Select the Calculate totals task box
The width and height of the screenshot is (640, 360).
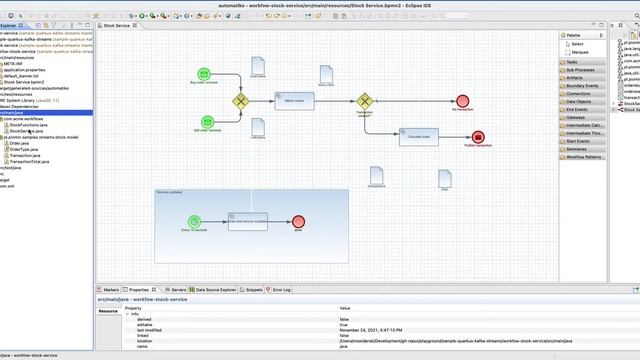(419, 137)
